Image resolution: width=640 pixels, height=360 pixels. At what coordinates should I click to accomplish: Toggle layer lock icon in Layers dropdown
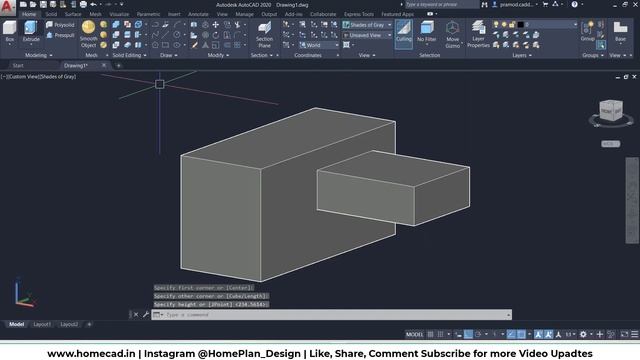pos(512,25)
